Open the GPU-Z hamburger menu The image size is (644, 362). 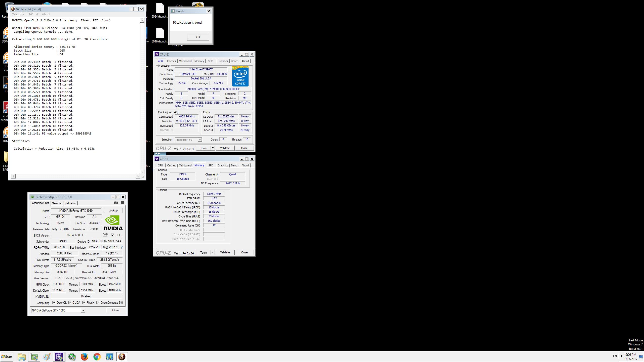pyautogui.click(x=123, y=203)
